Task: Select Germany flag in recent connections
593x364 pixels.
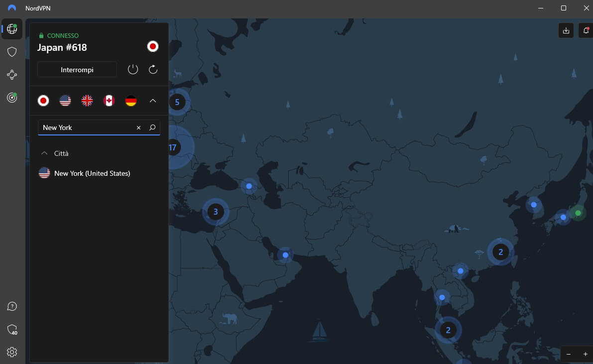Action: click(x=131, y=101)
